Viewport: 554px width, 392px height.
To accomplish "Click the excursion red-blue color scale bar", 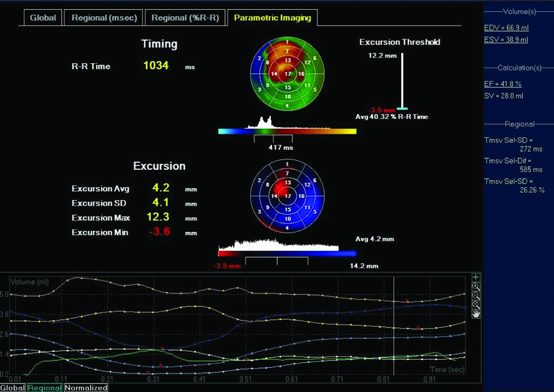I will (287, 254).
